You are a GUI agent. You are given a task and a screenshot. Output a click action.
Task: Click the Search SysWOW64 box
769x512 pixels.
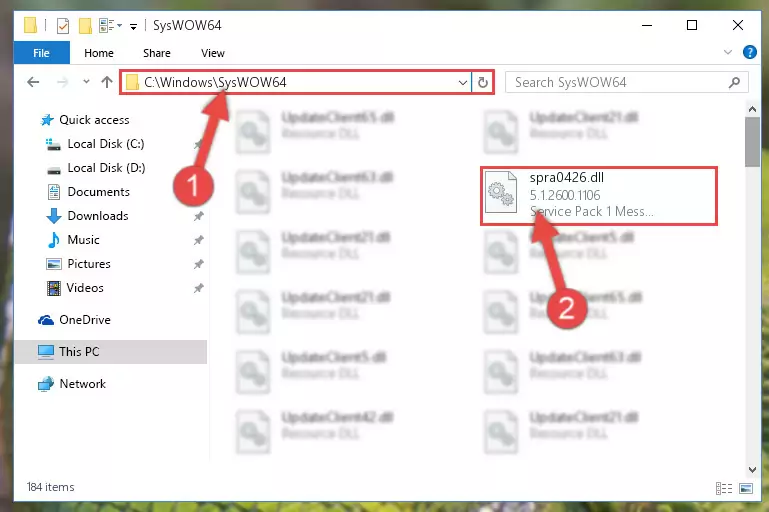(x=626, y=82)
